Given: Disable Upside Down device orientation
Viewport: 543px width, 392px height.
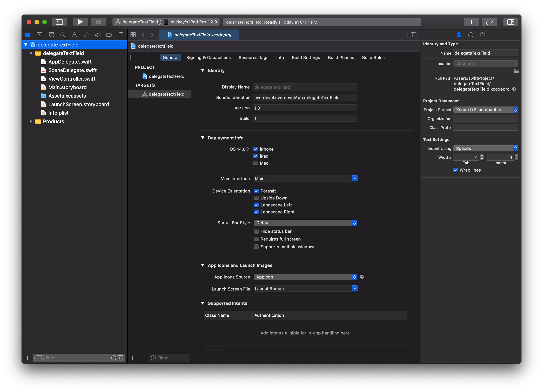Looking at the screenshot, I should pos(256,198).
